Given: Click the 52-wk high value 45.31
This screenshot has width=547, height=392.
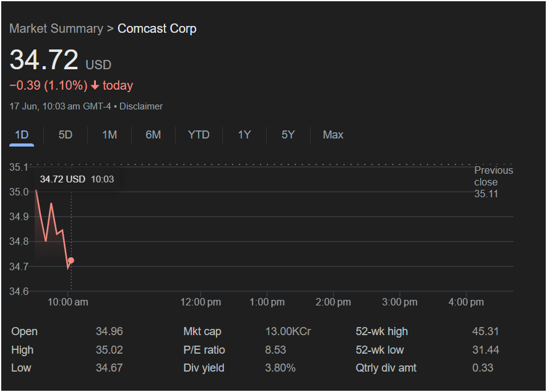Looking at the screenshot, I should click(486, 331).
